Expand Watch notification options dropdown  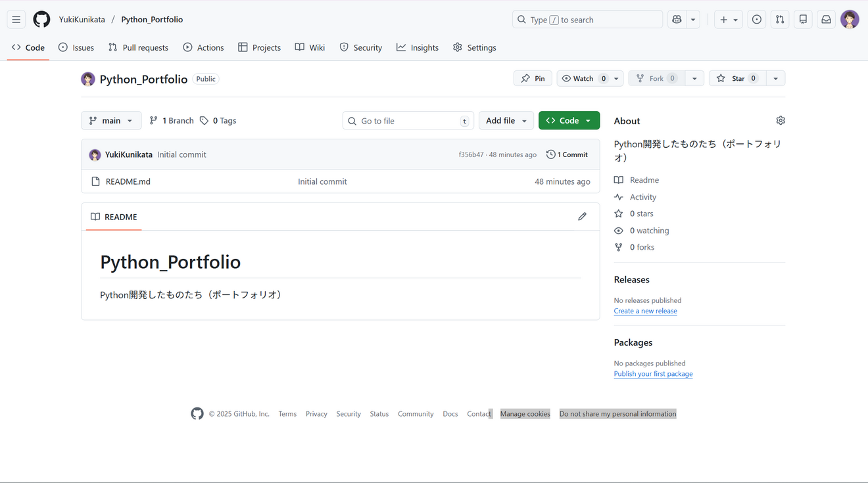[616, 78]
